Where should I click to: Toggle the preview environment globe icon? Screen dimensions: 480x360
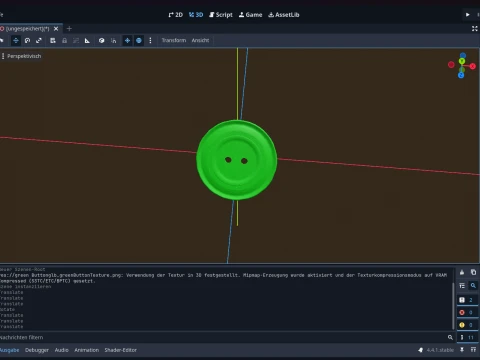[x=139, y=41]
